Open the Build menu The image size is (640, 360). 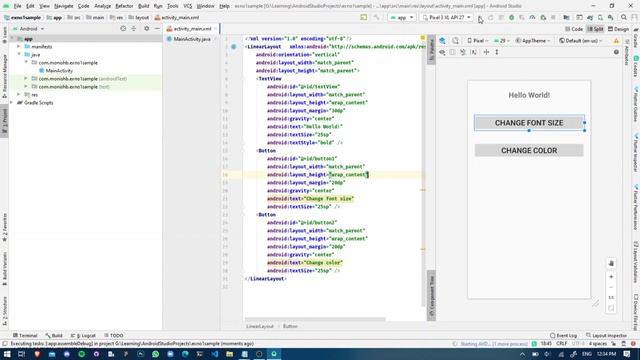click(x=144, y=6)
